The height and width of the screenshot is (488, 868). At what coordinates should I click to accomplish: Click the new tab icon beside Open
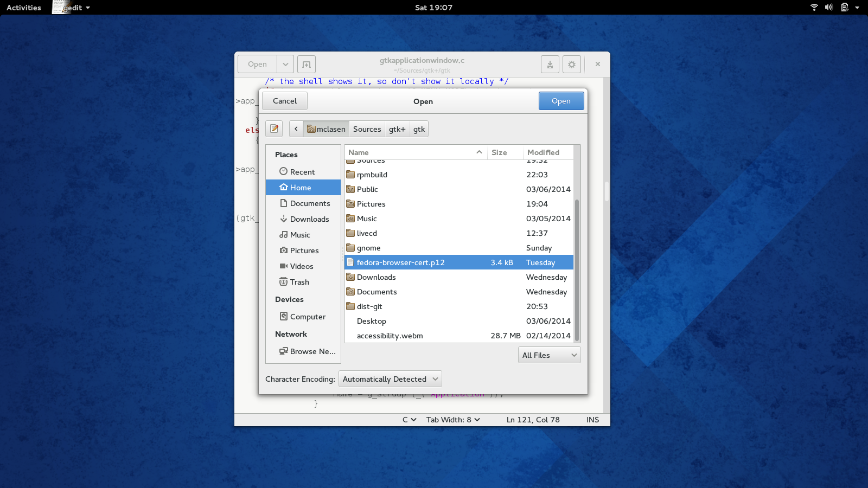click(307, 64)
